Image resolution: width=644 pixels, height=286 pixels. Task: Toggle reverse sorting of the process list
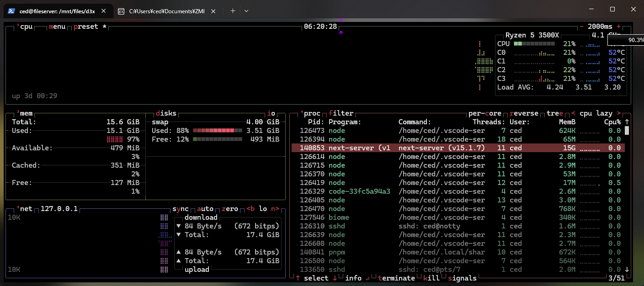[x=525, y=113]
